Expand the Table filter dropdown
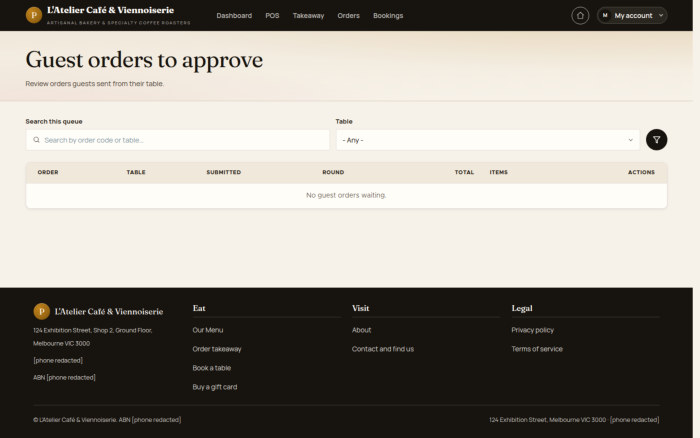 488,140
